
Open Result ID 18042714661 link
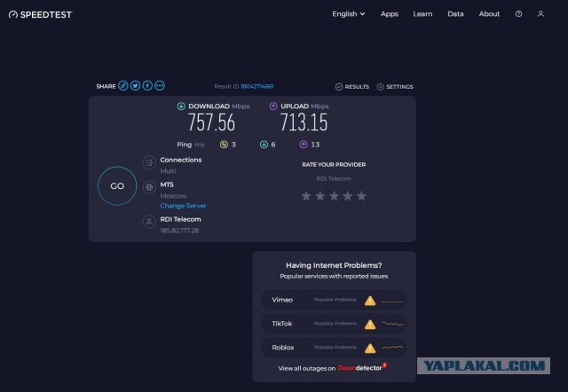256,86
